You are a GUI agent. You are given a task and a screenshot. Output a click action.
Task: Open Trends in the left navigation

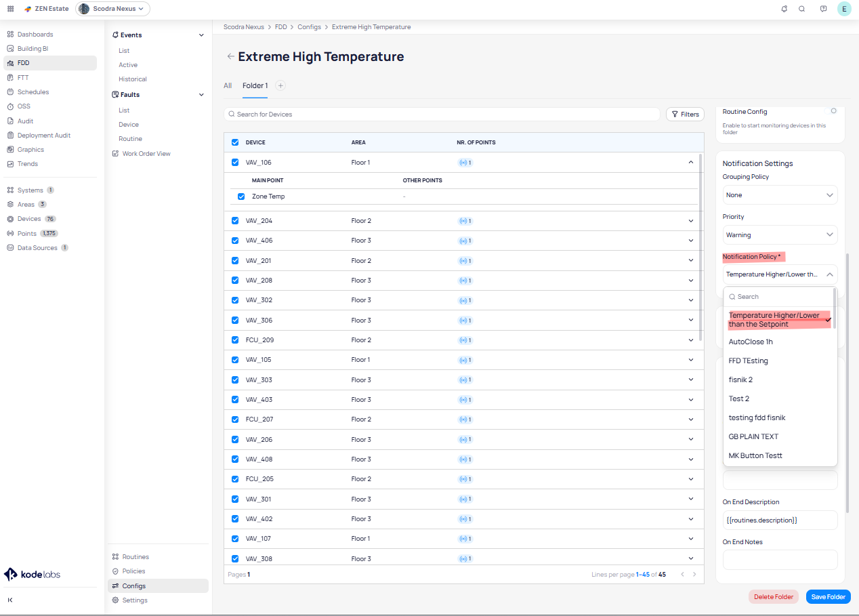coord(28,164)
